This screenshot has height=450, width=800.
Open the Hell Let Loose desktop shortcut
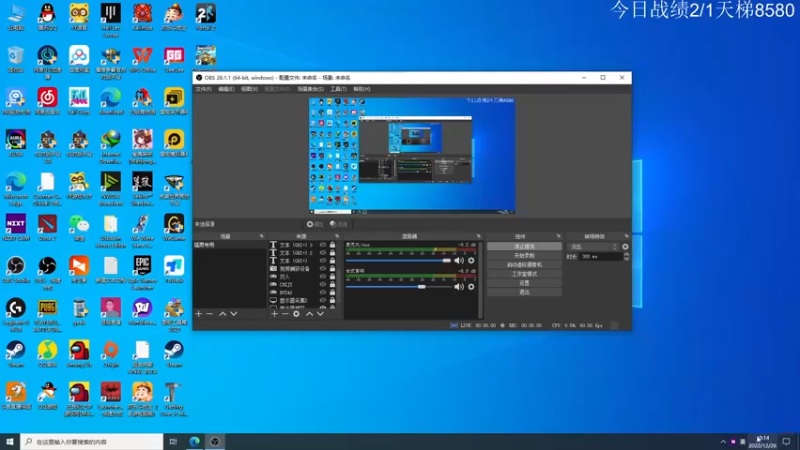pos(111,20)
